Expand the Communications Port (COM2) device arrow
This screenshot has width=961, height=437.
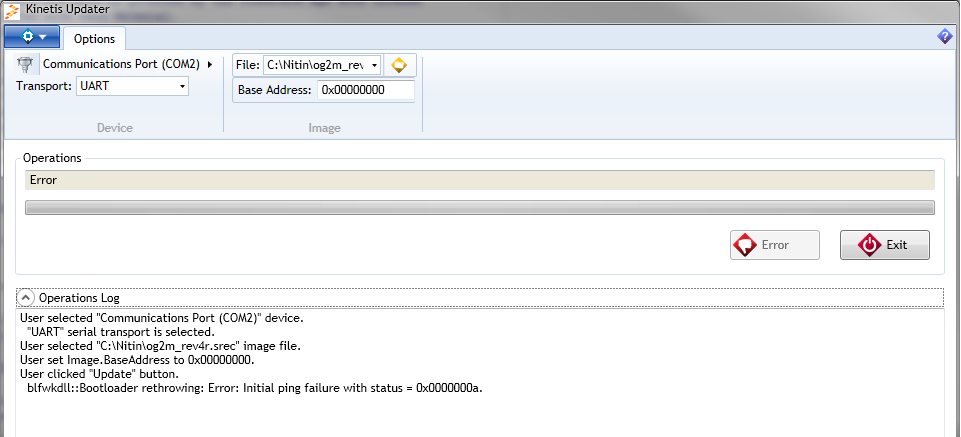tap(210, 64)
